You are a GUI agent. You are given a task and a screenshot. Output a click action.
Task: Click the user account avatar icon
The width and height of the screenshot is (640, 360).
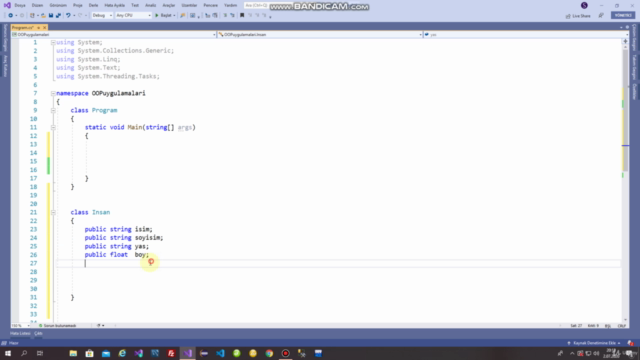(x=584, y=5)
